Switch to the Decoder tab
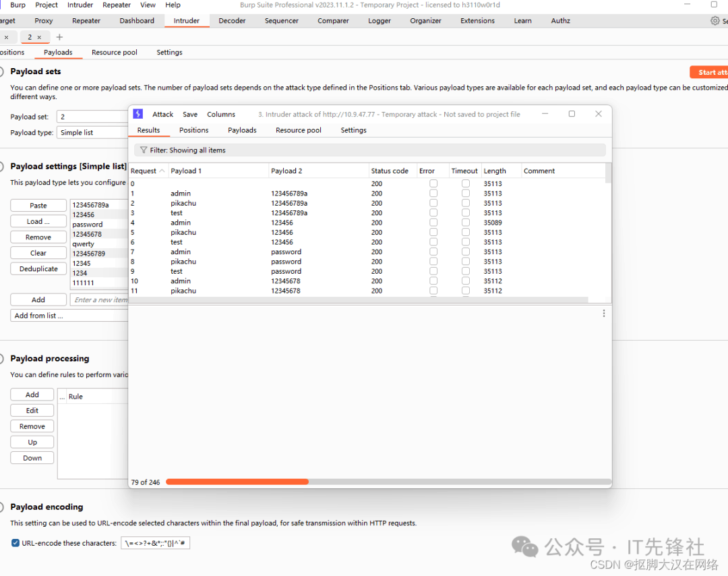 point(232,21)
